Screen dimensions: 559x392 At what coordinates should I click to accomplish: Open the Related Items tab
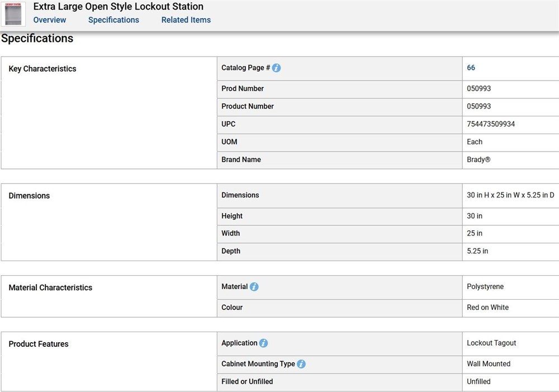[x=186, y=20]
